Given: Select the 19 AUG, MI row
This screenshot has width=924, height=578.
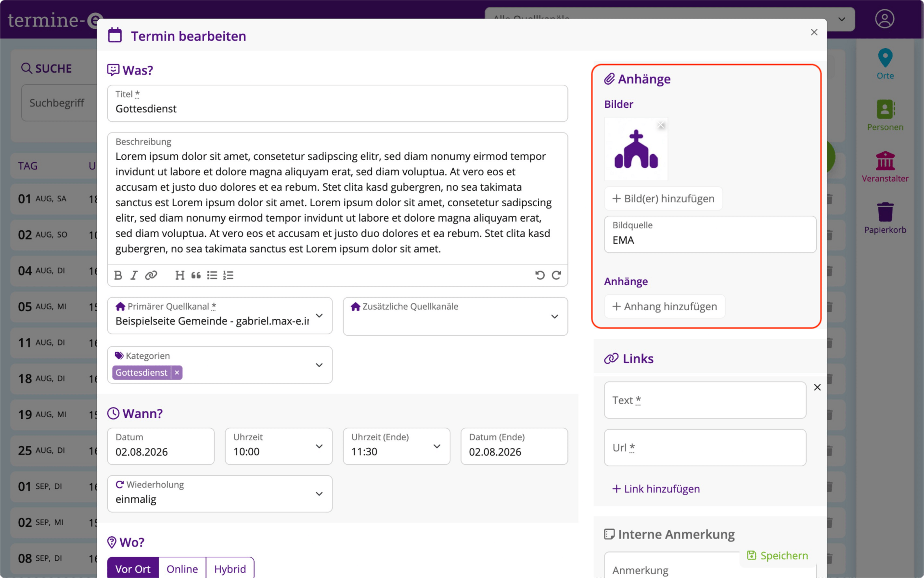Looking at the screenshot, I should point(53,414).
